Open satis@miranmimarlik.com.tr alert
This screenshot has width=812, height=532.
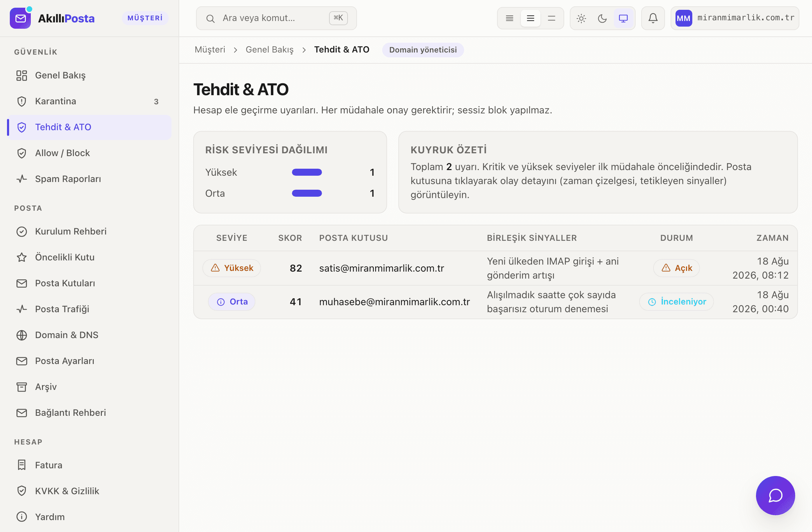(x=381, y=268)
